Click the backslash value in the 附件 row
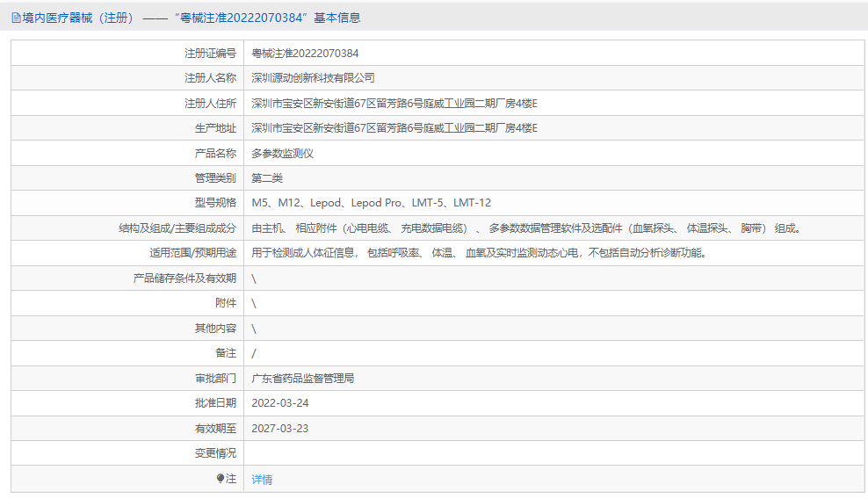Screen dimensions: 868x499 click(x=254, y=303)
